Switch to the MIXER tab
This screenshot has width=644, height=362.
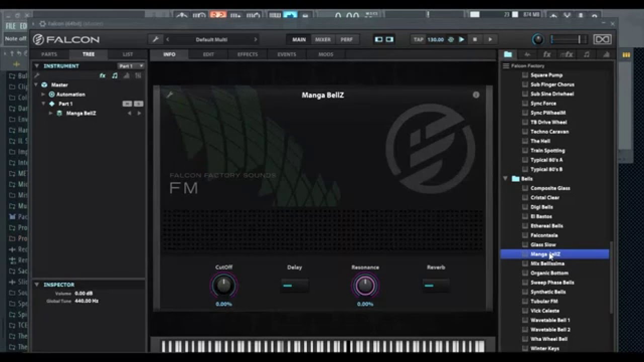tap(323, 39)
